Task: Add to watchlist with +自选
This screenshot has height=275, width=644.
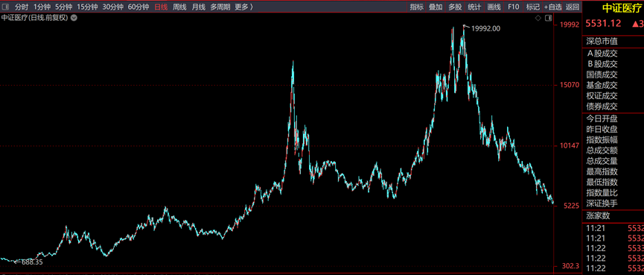Action: [x=553, y=7]
